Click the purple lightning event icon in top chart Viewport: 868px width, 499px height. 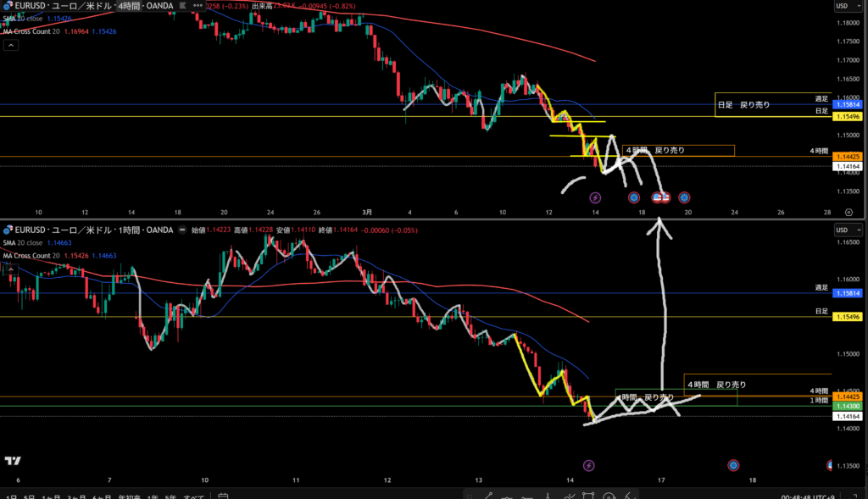[595, 197]
